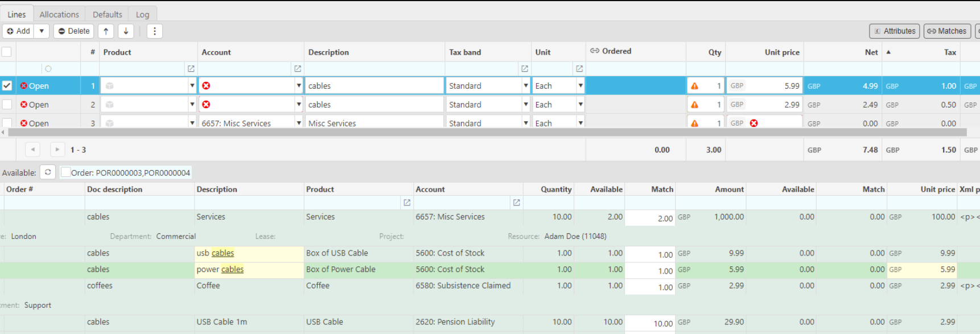Select the 2620: Pension Liability cell

click(468, 322)
